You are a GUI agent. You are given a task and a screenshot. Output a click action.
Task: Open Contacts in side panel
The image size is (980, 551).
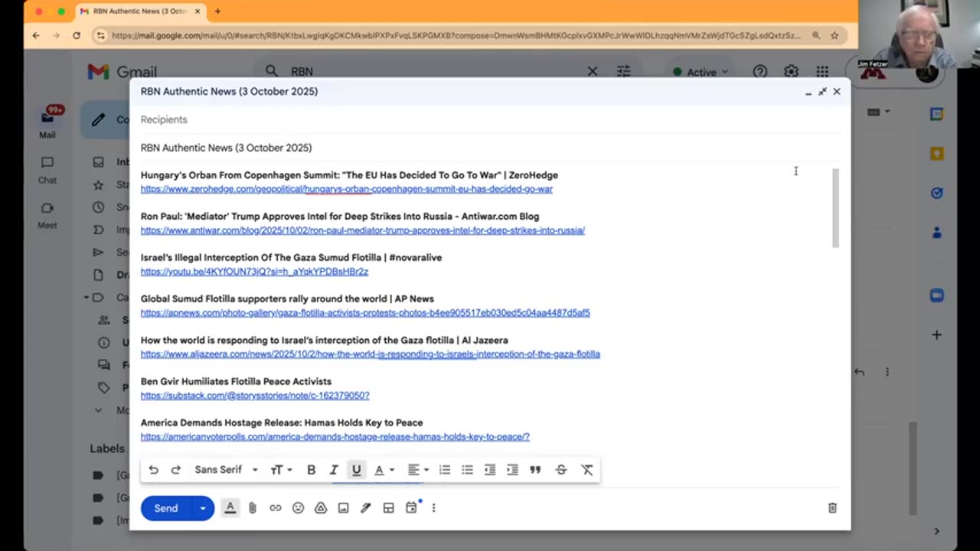click(x=936, y=233)
